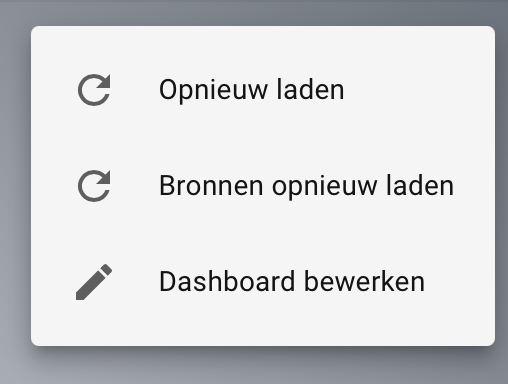The width and height of the screenshot is (508, 384).
Task: Click the edit pencil on the third menu row
Action: (x=94, y=282)
